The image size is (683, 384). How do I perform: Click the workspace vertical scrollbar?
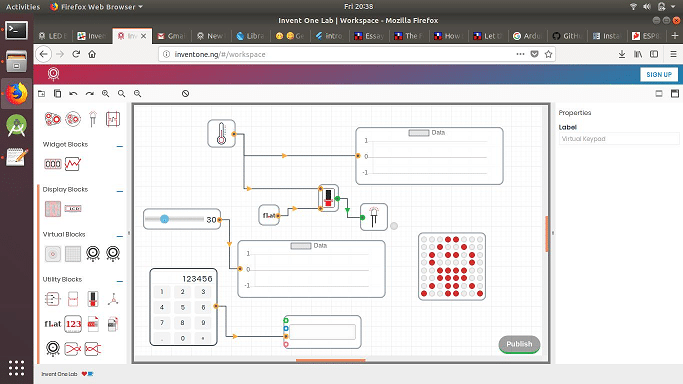pyautogui.click(x=547, y=234)
